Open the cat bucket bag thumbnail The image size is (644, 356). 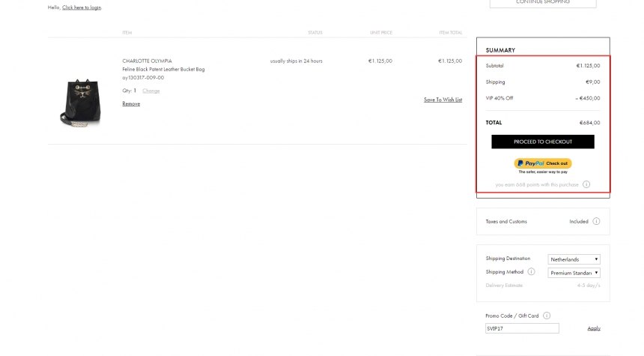81,103
